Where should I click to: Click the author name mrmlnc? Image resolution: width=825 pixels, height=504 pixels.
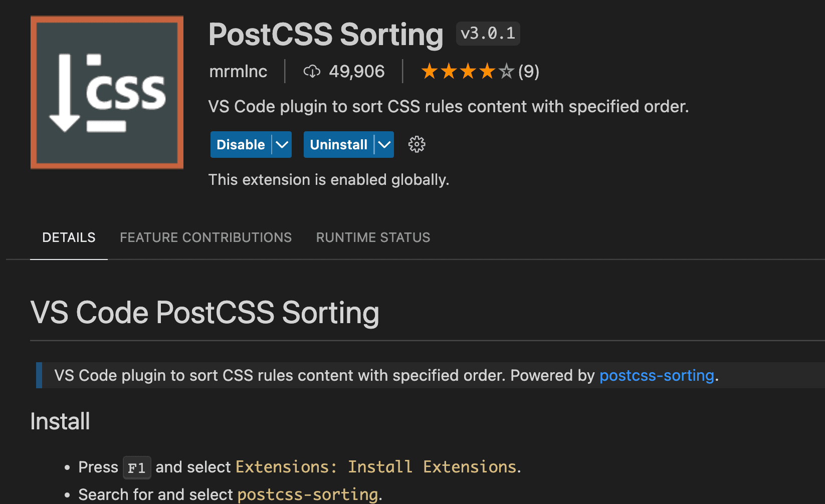coord(238,71)
